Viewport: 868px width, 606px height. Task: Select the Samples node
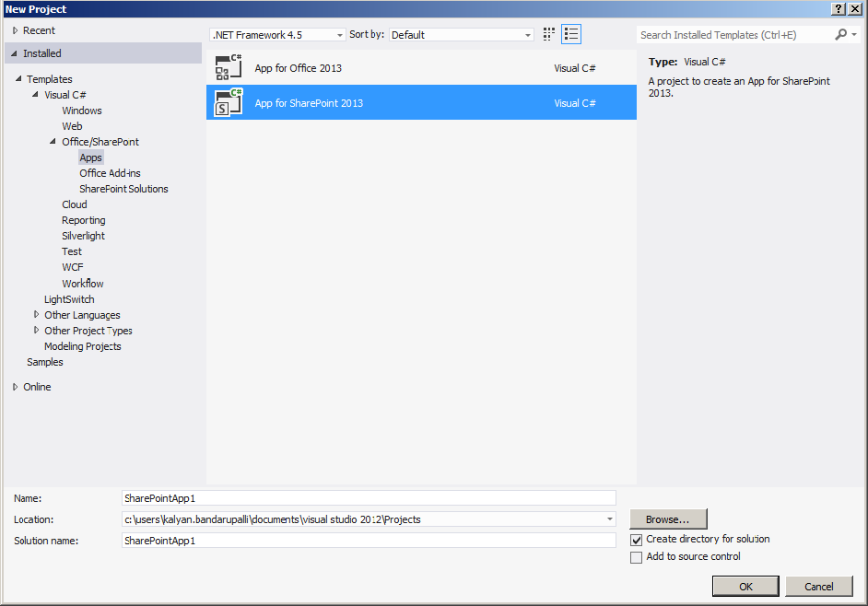(45, 362)
